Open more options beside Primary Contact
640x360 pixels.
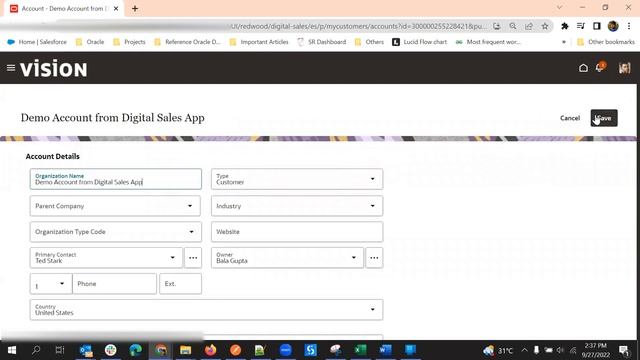[x=193, y=258]
